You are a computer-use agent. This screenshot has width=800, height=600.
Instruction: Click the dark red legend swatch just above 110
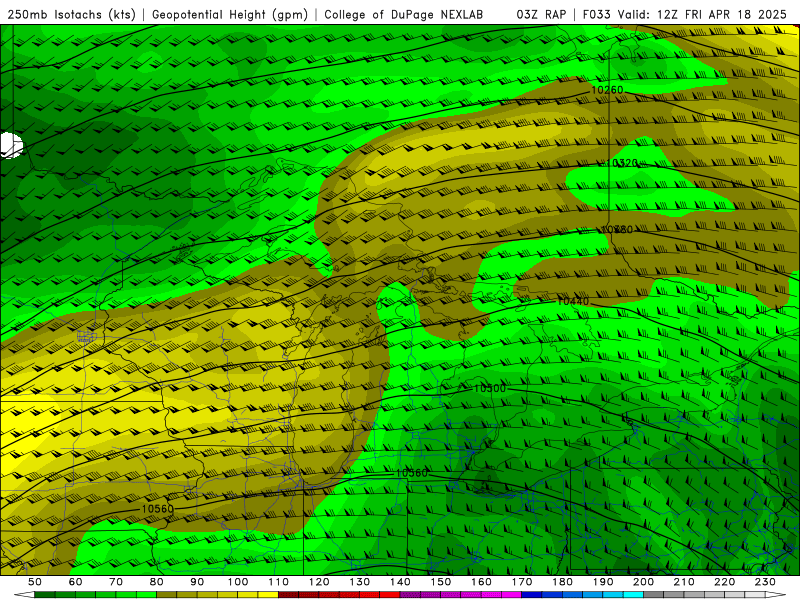coord(288,594)
